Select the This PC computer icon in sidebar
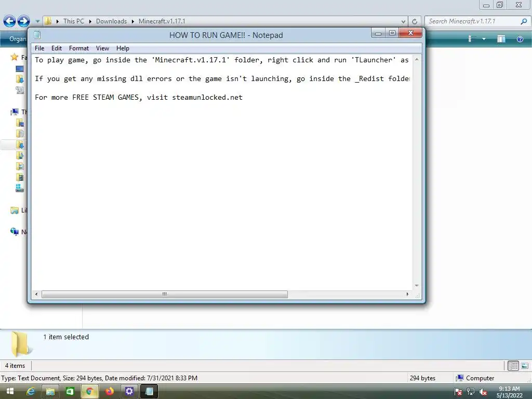Image resolution: width=532 pixels, height=399 pixels. click(x=14, y=112)
